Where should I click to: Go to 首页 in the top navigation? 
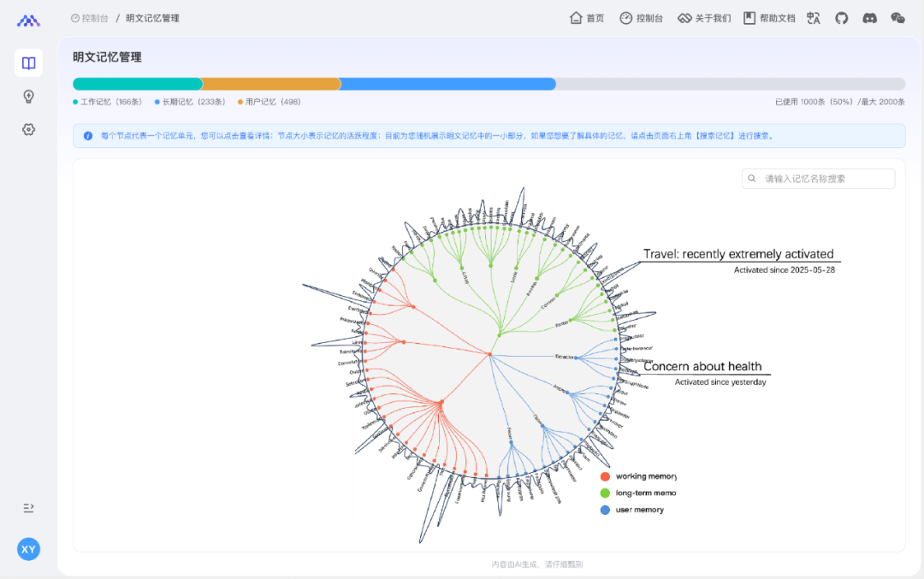coord(587,18)
